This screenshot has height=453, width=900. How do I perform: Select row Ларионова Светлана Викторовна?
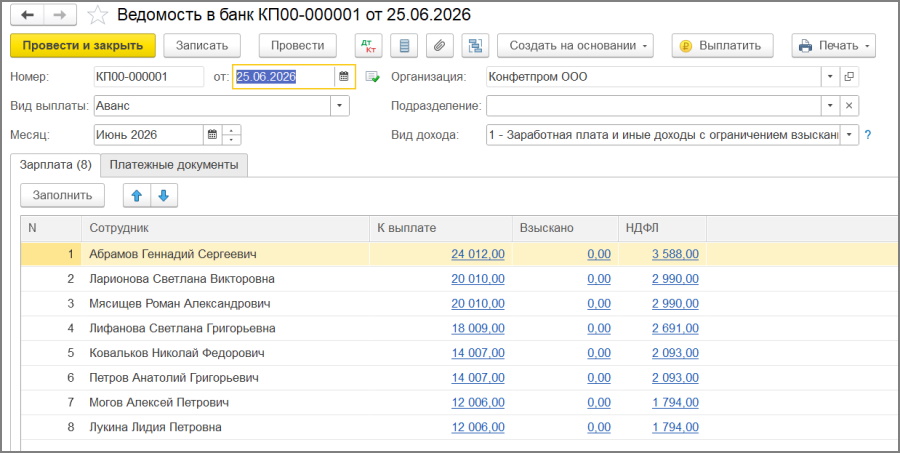click(459, 279)
